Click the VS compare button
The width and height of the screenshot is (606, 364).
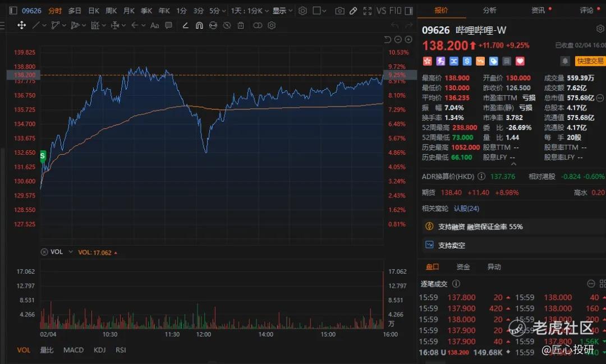pyautogui.click(x=381, y=11)
